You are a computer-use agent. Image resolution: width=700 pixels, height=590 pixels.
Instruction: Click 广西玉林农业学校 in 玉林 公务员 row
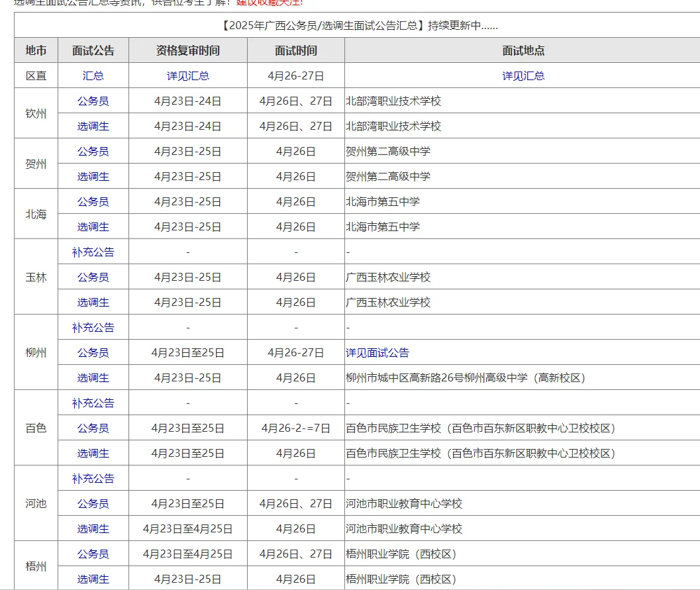pos(388,277)
